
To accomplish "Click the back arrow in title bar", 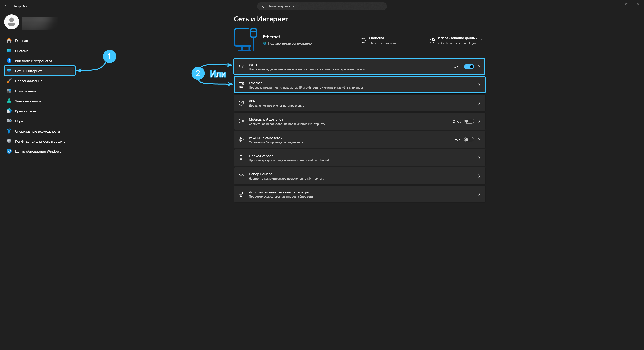I will point(6,6).
